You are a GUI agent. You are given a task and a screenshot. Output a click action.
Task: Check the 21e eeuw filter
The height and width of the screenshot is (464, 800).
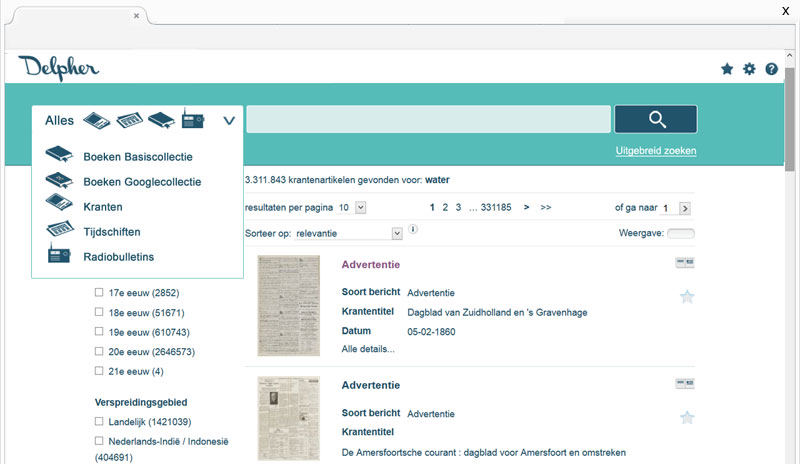(99, 371)
